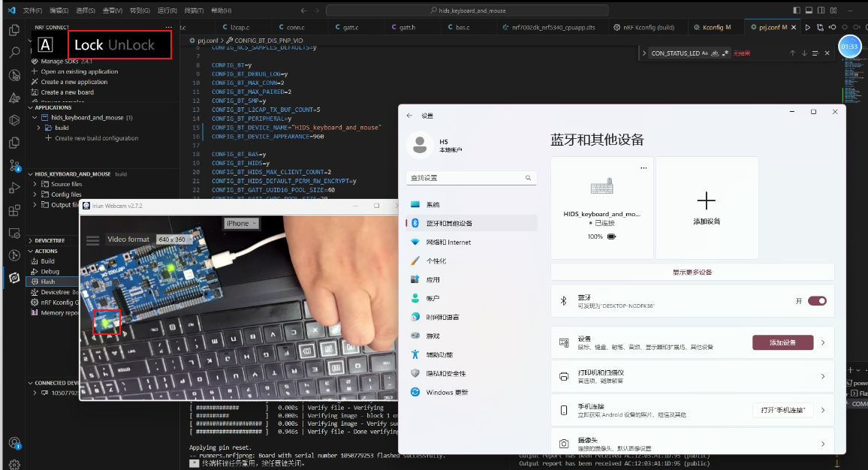Open iPhone camera dropdown in Iriun Webcam
This screenshot has height=470, width=868.
coord(241,223)
